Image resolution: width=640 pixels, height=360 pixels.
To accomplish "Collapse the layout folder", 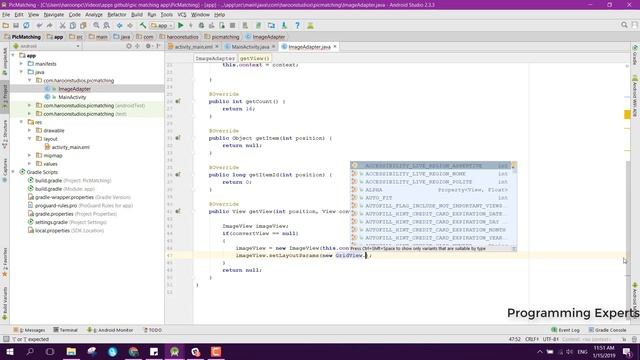I will pos(30,139).
